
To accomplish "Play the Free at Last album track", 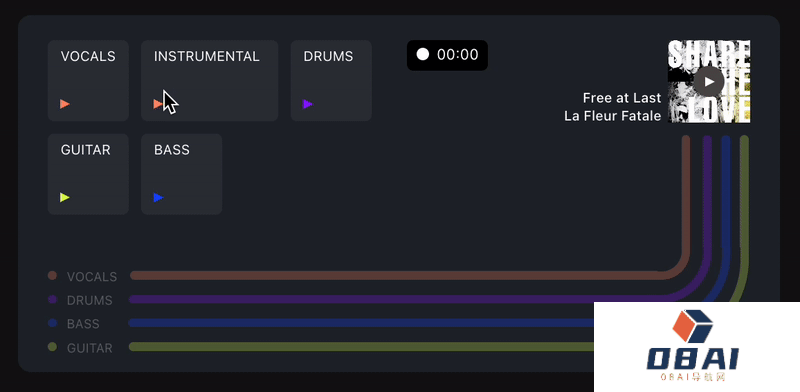I will [x=709, y=82].
